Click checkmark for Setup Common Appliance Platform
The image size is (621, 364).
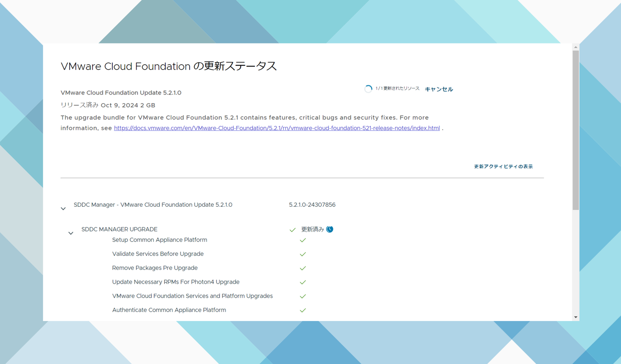pos(303,240)
